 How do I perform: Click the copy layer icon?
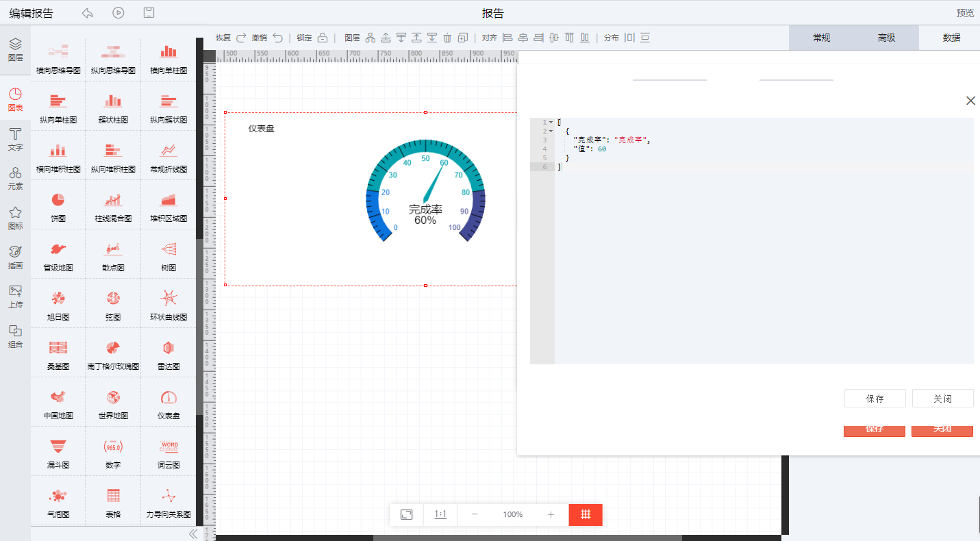pos(463,38)
